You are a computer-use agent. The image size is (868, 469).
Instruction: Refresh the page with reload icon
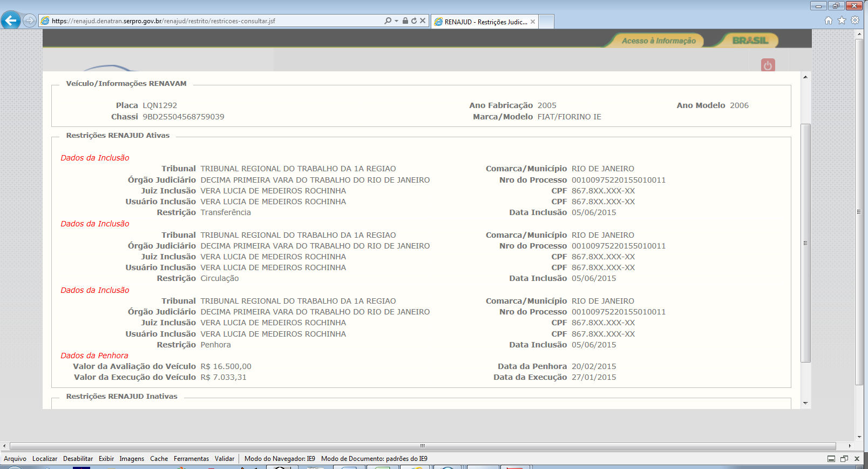tap(414, 21)
